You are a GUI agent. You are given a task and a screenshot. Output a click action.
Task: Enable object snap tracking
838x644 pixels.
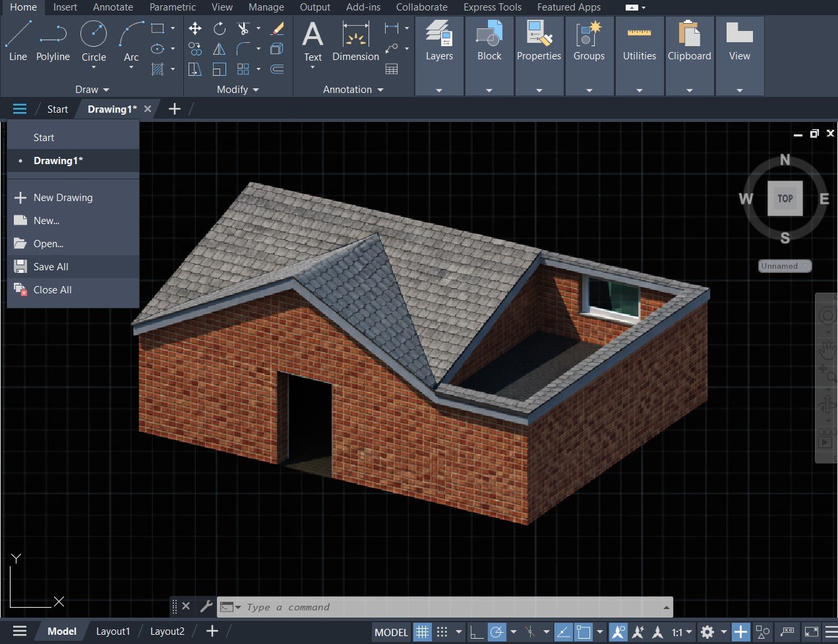(638, 631)
